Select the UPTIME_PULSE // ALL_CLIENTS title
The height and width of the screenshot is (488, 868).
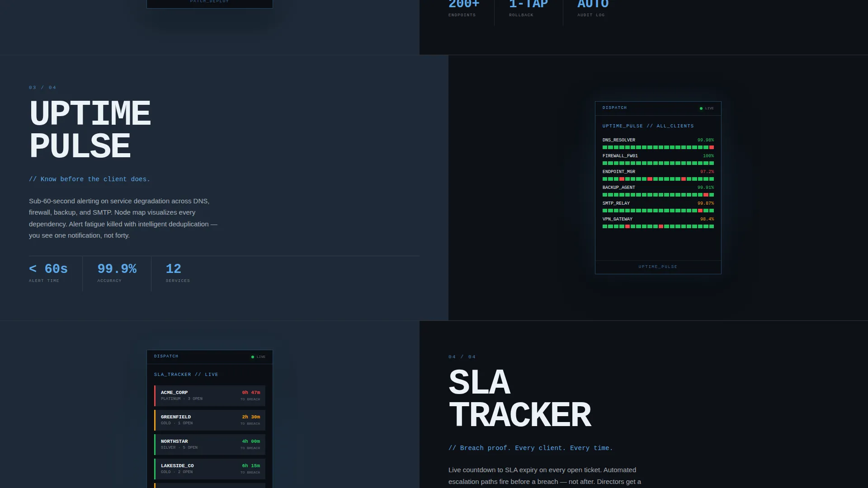pyautogui.click(x=648, y=126)
